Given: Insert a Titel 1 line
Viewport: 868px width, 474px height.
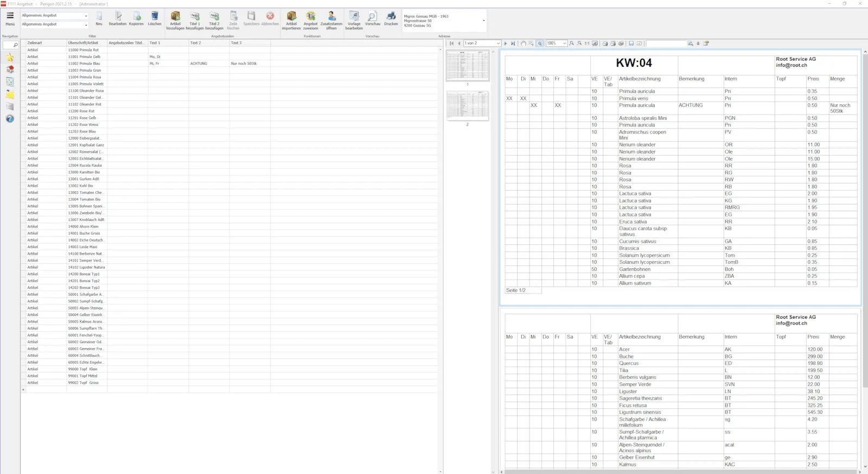Looking at the screenshot, I should coord(195,21).
